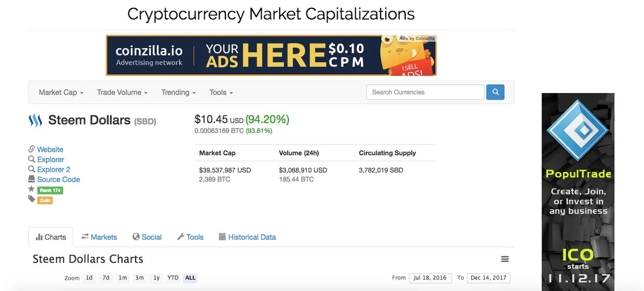Click the Market Cap column header in the stats table
This screenshot has width=644, height=291.
[217, 153]
